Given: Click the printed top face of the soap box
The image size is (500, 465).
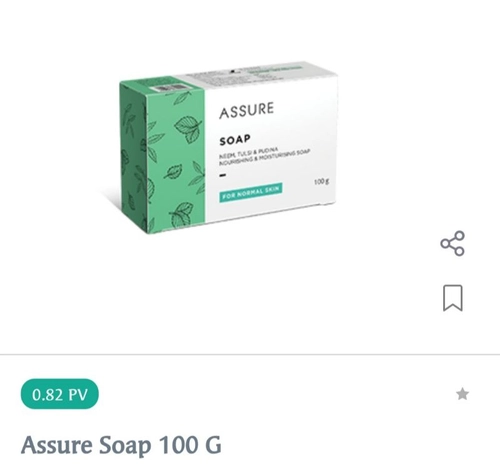Looking at the screenshot, I should pos(253,73).
